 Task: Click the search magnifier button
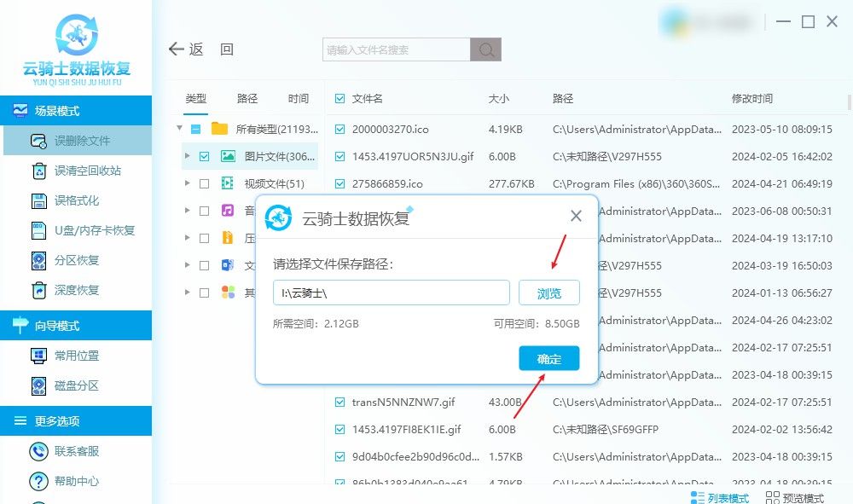point(486,49)
